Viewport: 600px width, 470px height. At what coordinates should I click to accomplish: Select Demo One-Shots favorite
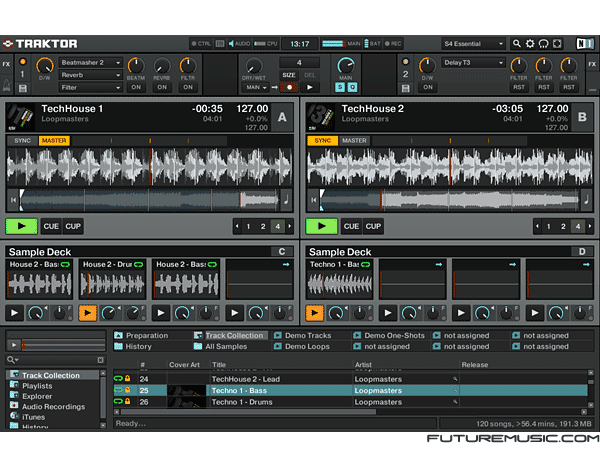(x=389, y=335)
